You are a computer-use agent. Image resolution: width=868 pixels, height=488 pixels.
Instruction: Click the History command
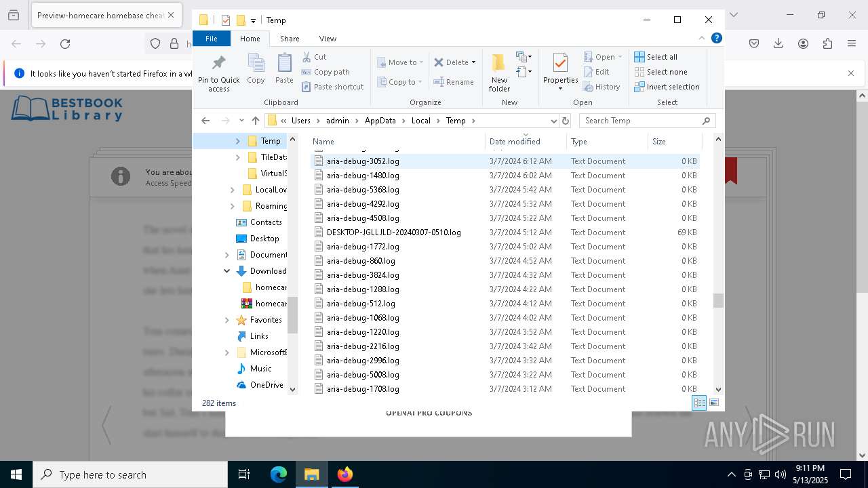click(x=601, y=87)
